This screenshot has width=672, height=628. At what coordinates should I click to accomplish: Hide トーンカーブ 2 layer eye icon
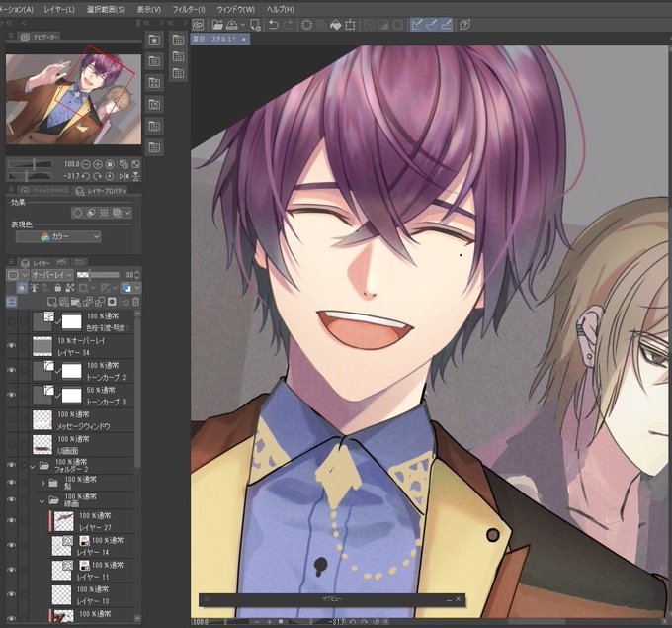(x=11, y=370)
